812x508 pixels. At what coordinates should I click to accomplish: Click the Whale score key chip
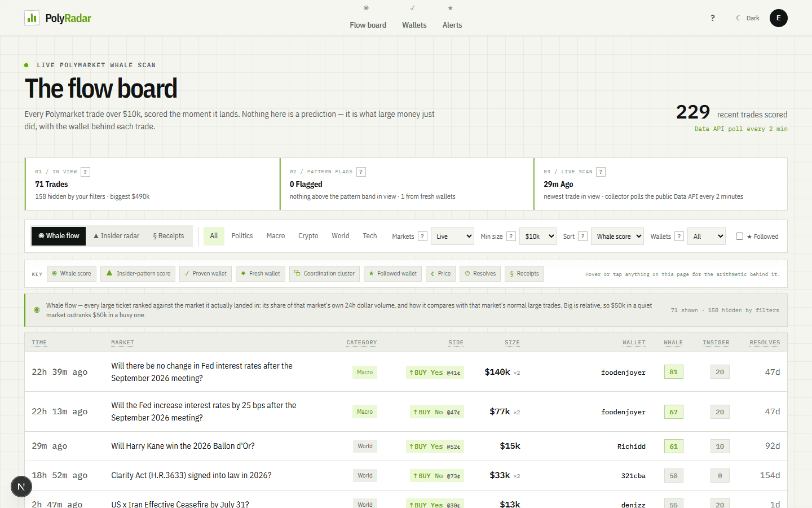[72, 274]
